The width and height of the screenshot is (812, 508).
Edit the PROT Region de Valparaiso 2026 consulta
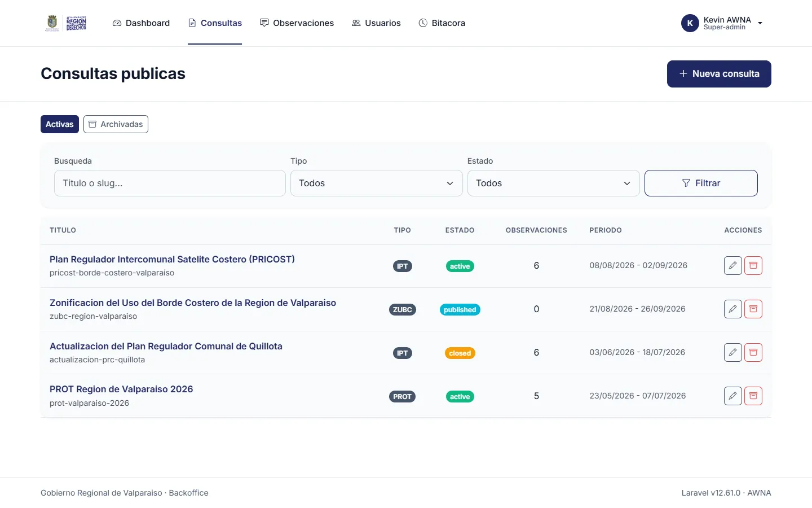pos(732,396)
